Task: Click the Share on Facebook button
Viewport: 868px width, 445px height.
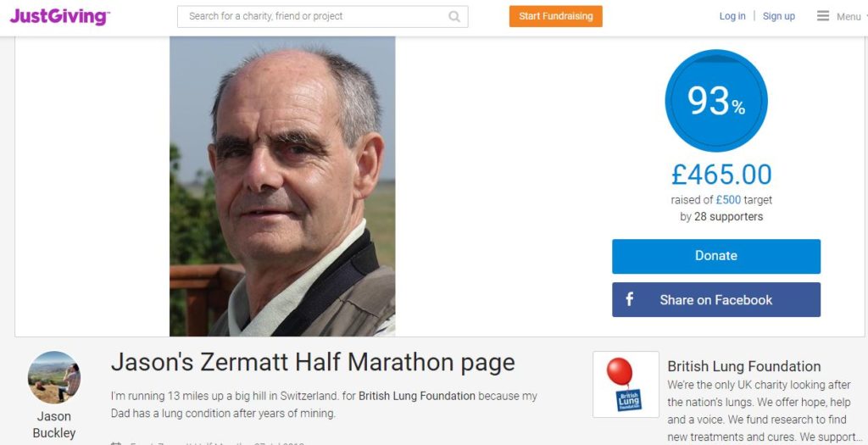Action: (x=715, y=299)
